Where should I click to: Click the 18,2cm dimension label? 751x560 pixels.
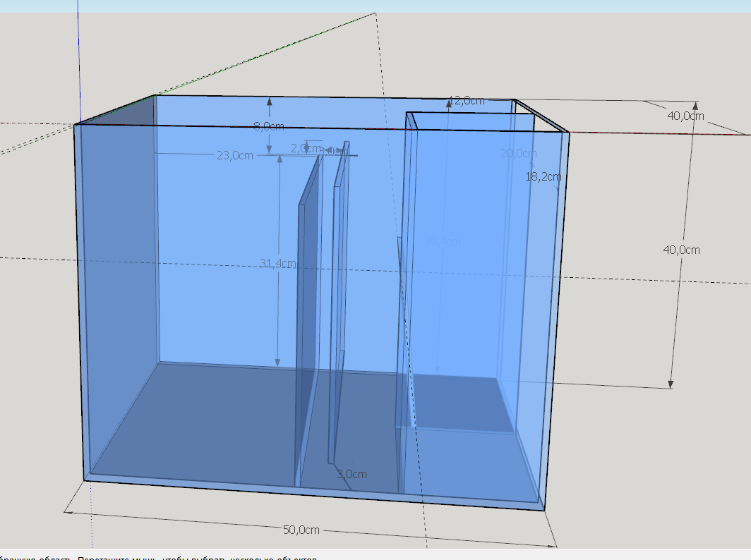pos(543,177)
